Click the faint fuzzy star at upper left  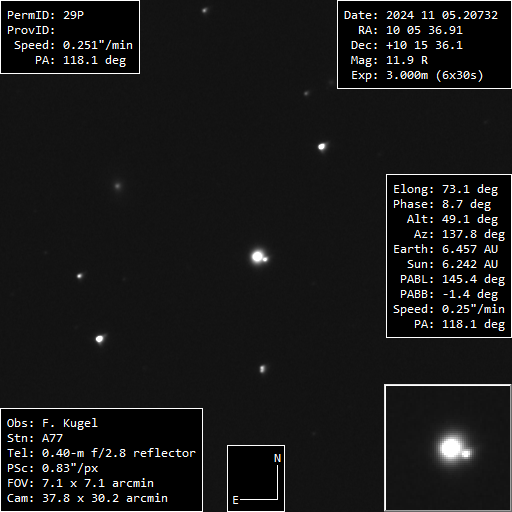[118, 186]
